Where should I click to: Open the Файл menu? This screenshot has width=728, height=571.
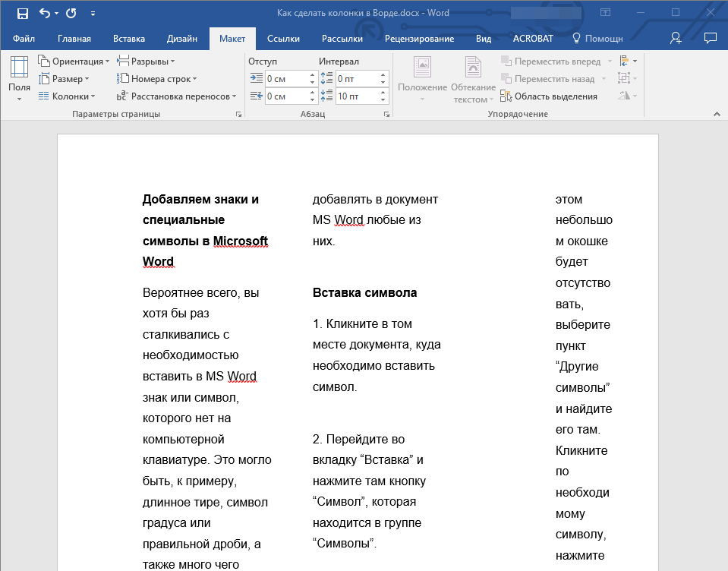[x=24, y=39]
